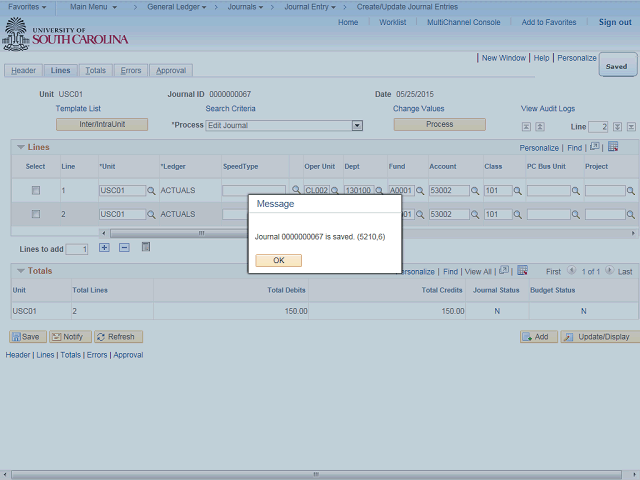The width and height of the screenshot is (640, 480).
Task: Jump to the first line arrow icon
Action: point(527,127)
